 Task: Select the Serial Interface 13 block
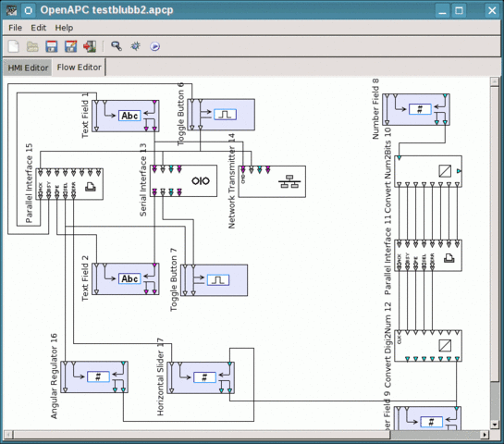183,181
